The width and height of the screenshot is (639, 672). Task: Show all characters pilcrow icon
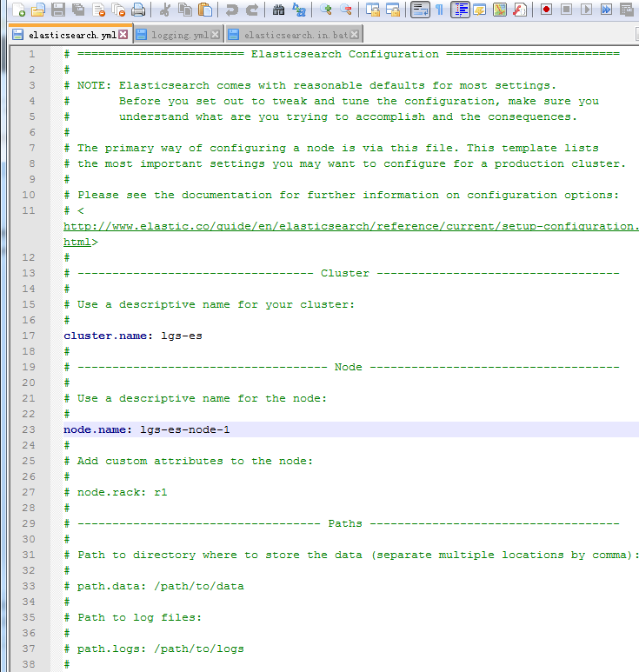pyautogui.click(x=439, y=10)
